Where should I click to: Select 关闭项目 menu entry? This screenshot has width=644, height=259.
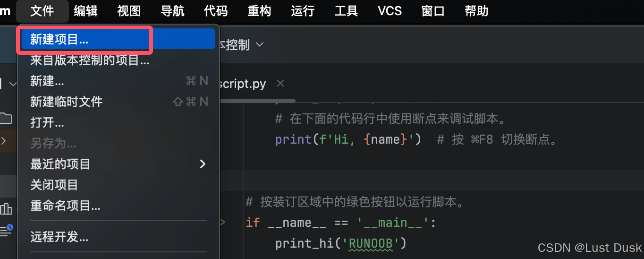pyautogui.click(x=118, y=185)
